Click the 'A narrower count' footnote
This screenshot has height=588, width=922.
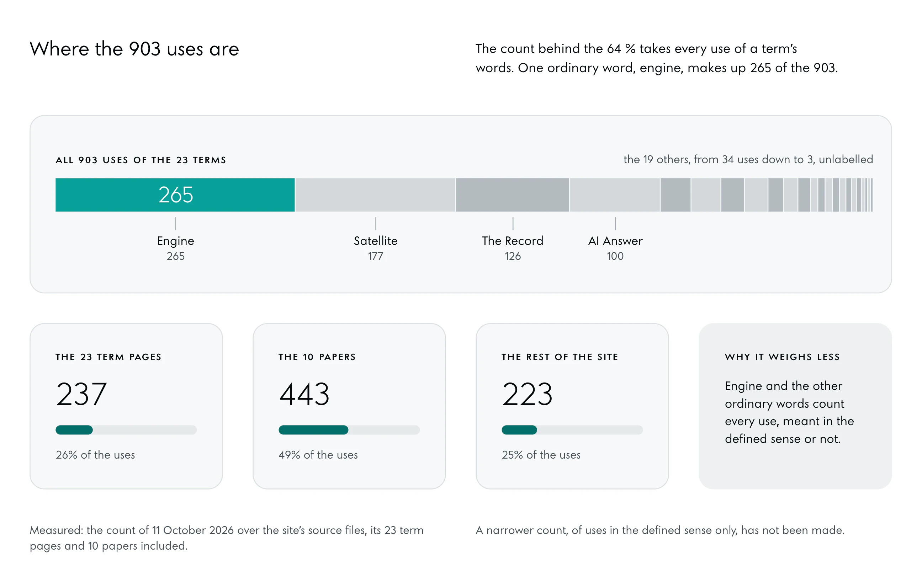pos(660,530)
